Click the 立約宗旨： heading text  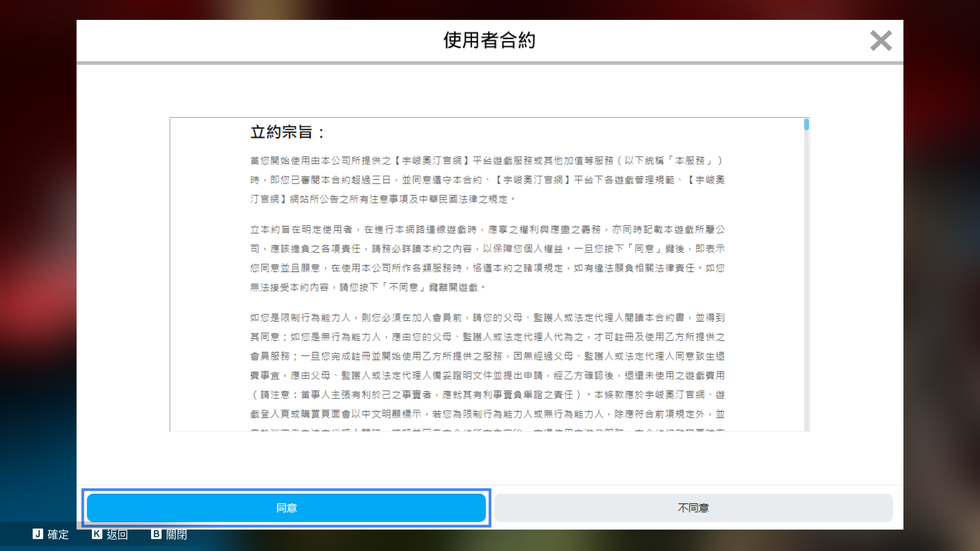click(288, 132)
